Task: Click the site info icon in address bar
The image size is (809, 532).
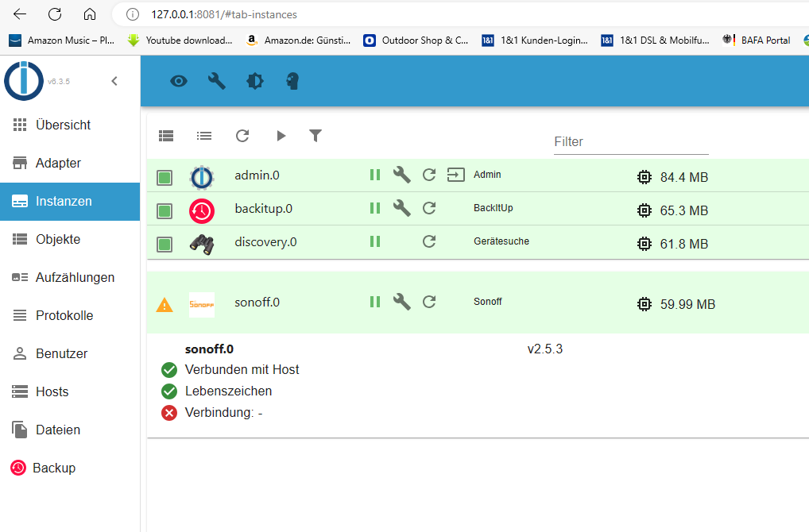Action: tap(133, 14)
